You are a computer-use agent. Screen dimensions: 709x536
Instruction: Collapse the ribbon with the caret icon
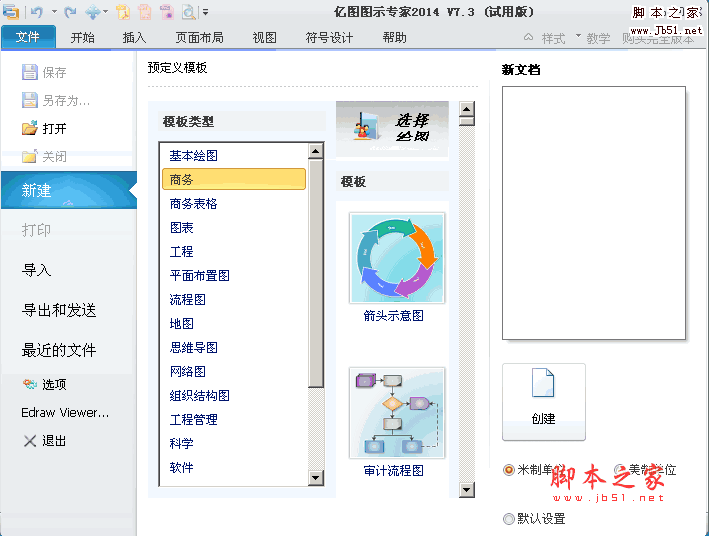tap(528, 37)
